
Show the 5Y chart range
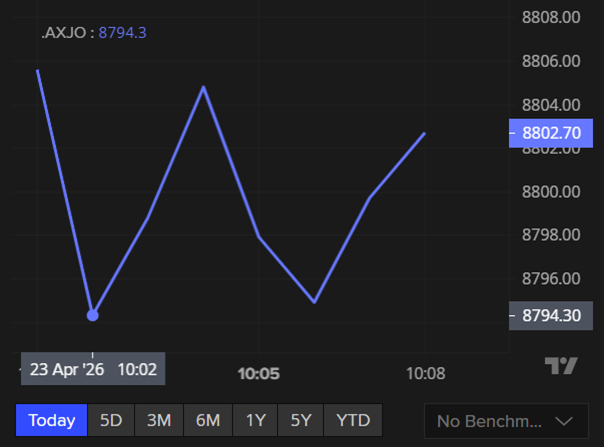[301, 420]
